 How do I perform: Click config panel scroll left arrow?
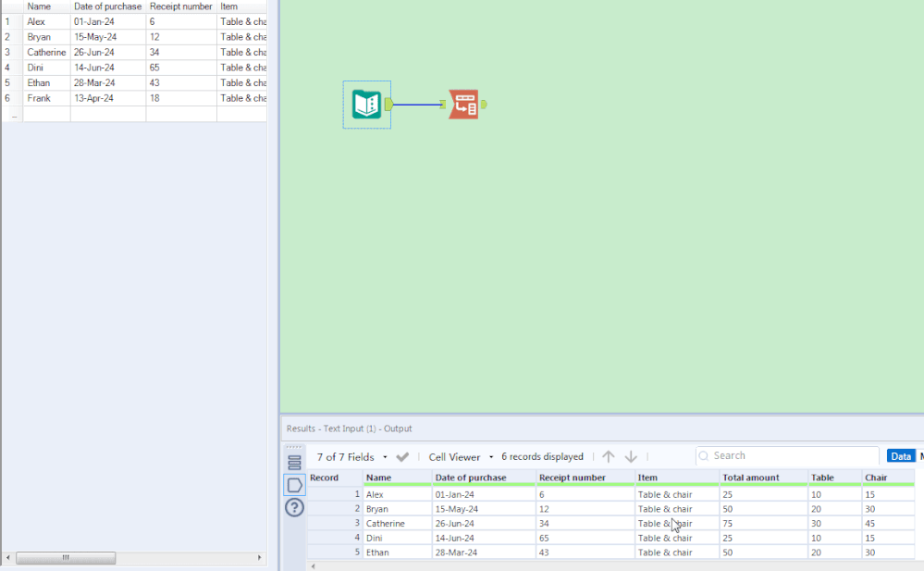coord(7,557)
